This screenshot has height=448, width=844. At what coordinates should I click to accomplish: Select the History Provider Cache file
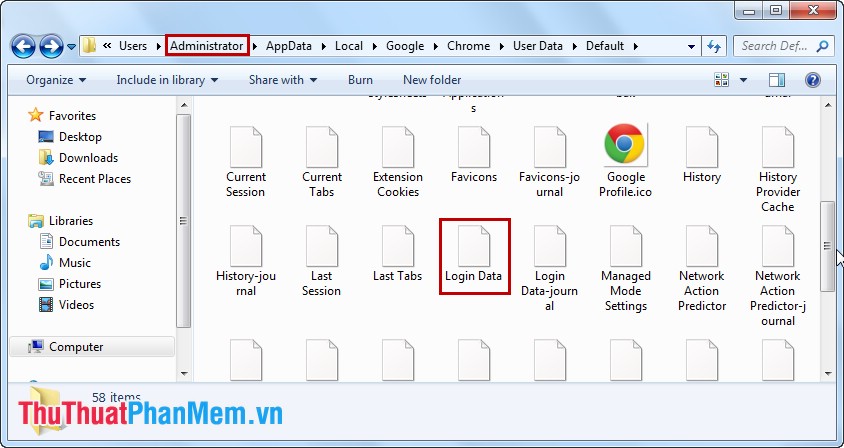777,169
